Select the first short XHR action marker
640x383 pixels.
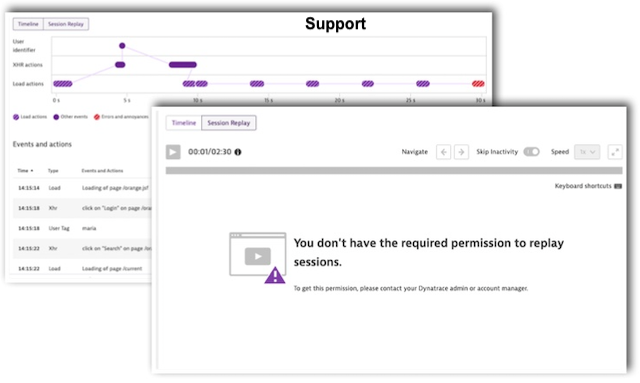click(120, 65)
